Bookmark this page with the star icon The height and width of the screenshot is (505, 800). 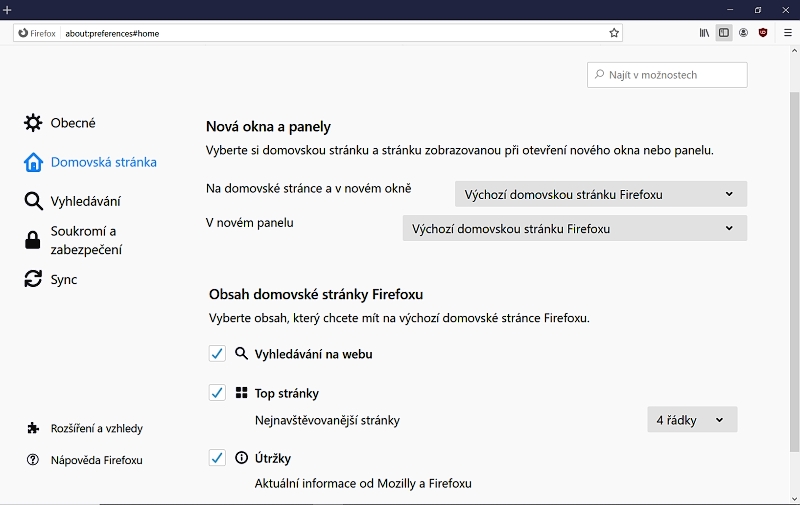coord(614,33)
